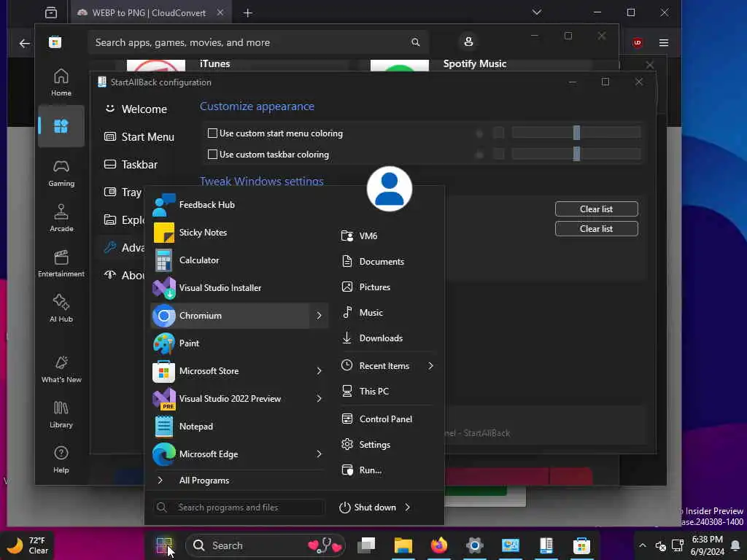The width and height of the screenshot is (747, 560).
Task: Open browser hamburger menu
Action: 664,43
